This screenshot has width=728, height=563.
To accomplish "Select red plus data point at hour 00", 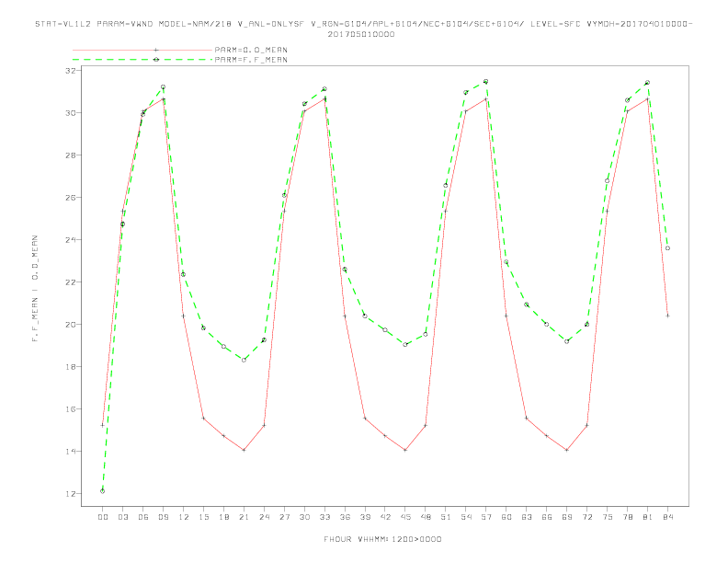I will (x=103, y=425).
